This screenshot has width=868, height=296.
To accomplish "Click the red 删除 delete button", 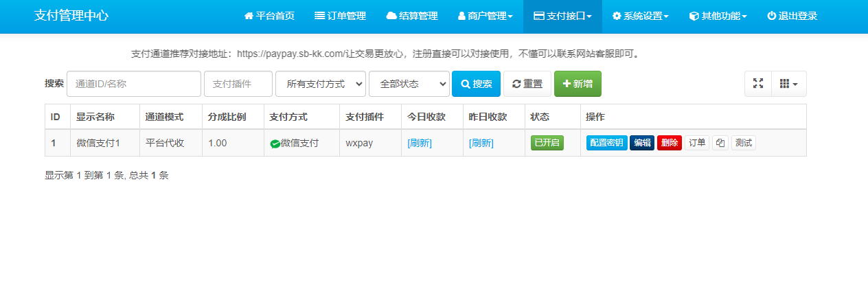I will pyautogui.click(x=669, y=143).
